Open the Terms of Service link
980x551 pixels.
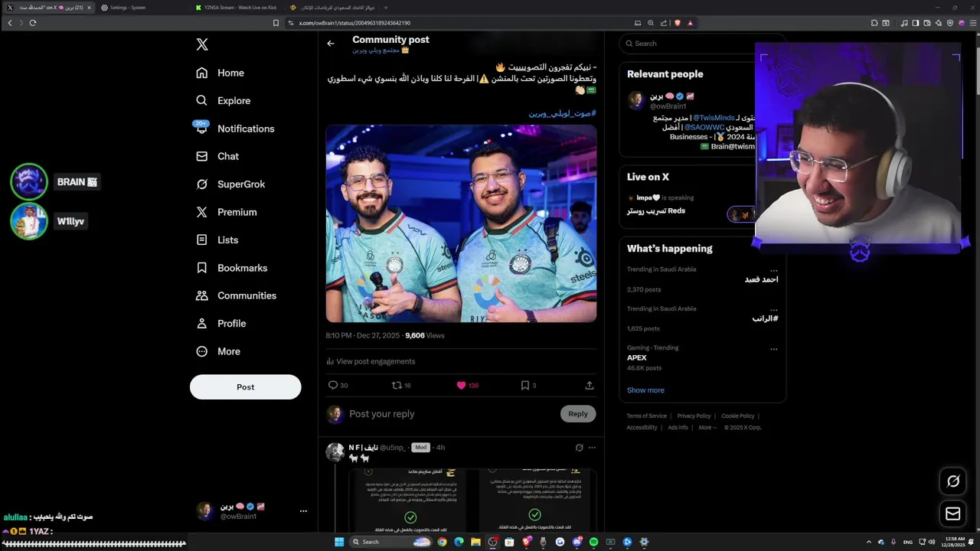[646, 416]
